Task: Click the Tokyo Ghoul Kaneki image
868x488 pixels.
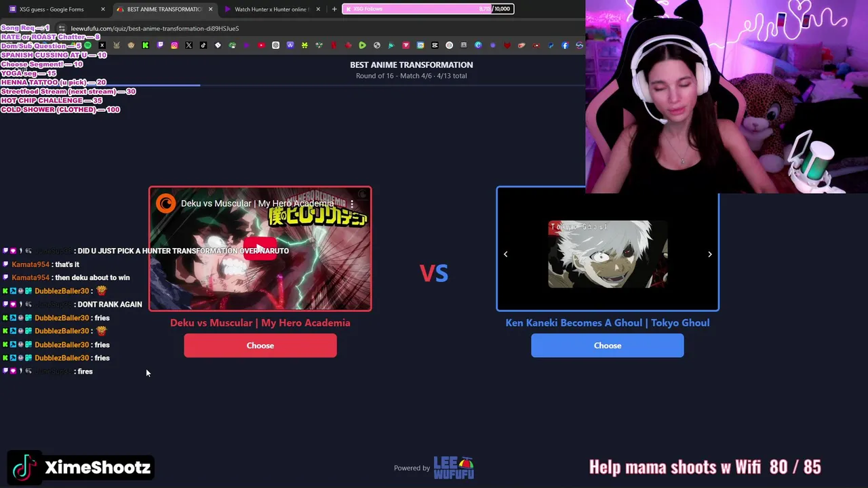Action: (x=608, y=254)
